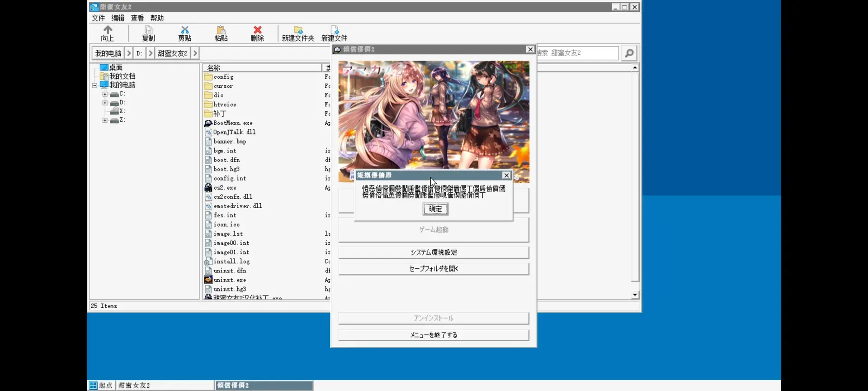
Task: Click the arrow after 甜蜜女友2 in the address bar
Action: click(x=195, y=53)
